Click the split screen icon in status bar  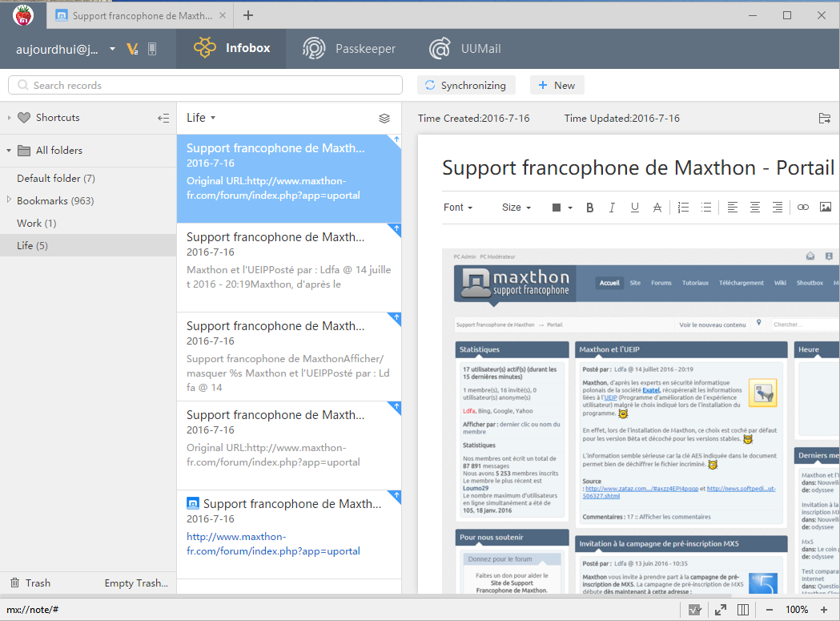(x=743, y=610)
